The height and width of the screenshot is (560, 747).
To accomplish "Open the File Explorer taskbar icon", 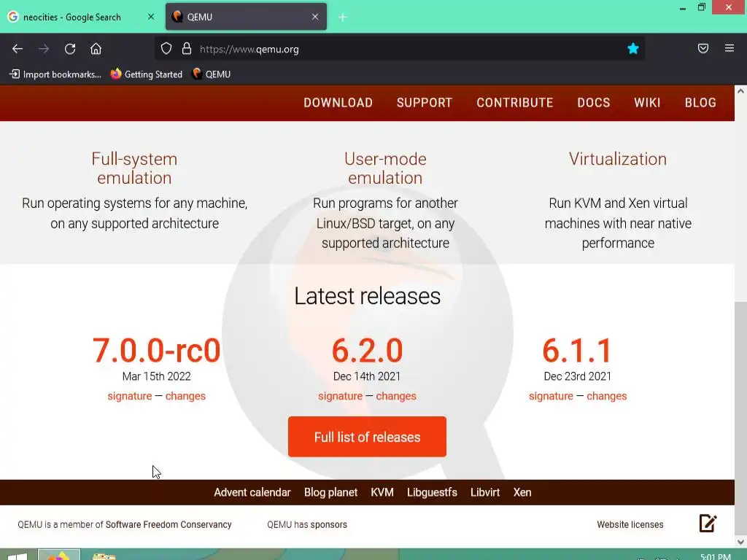I will (x=104, y=556).
